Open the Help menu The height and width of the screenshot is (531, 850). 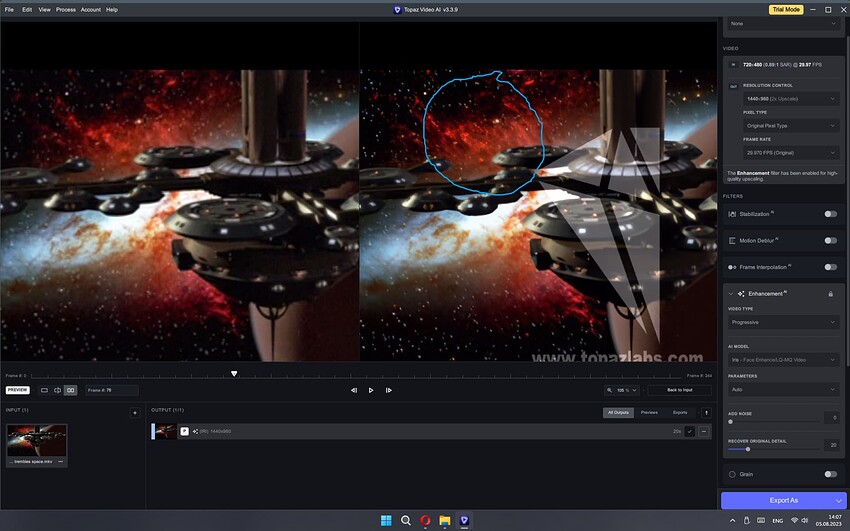[x=112, y=10]
